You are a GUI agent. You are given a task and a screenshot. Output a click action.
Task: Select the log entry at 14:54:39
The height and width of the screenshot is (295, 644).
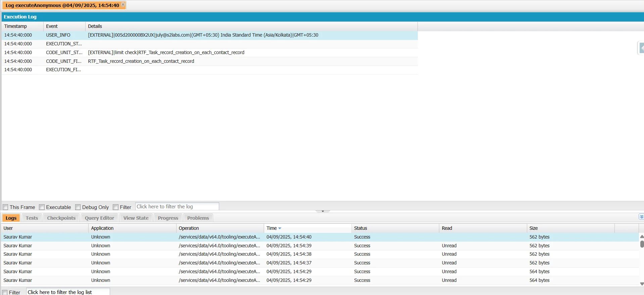(x=320, y=246)
